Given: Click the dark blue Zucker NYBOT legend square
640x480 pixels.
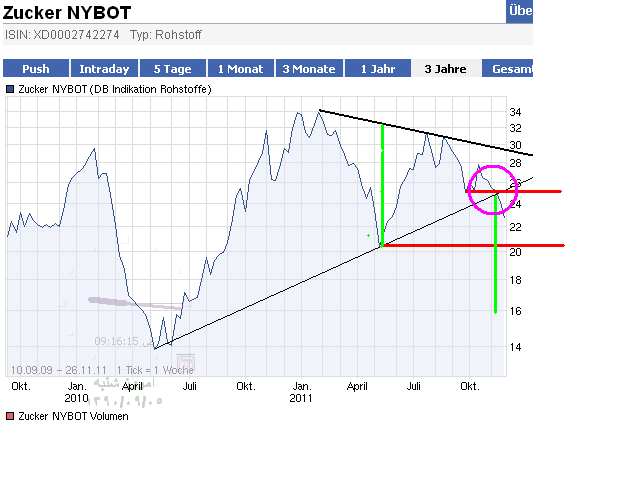Looking at the screenshot, I should [10, 89].
